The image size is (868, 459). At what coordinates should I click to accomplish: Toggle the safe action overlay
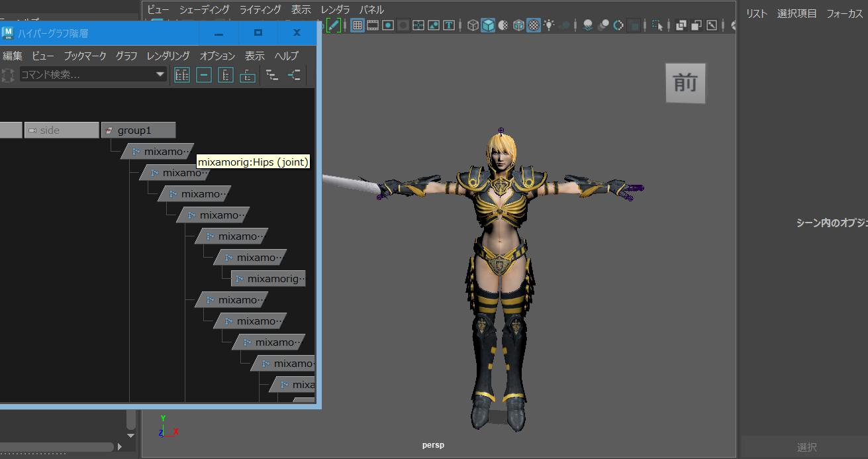tap(434, 25)
